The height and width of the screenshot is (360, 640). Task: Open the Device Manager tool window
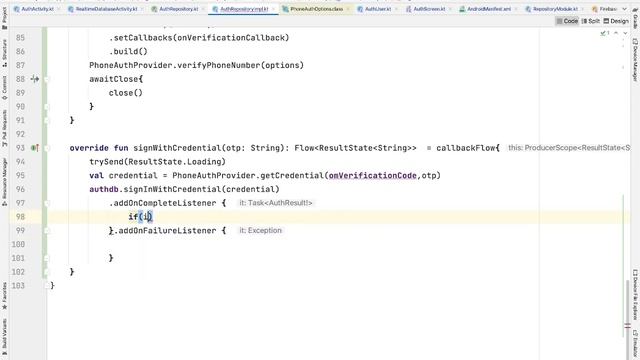coord(636,60)
